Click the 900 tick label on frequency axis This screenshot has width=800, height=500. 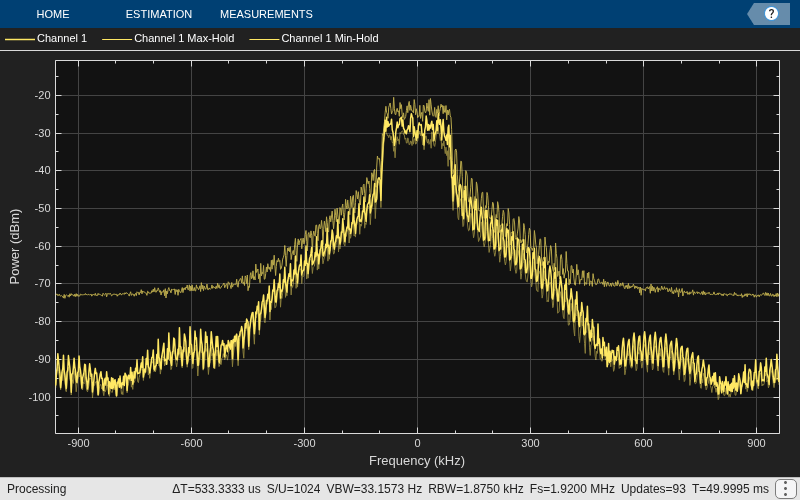pos(756,443)
